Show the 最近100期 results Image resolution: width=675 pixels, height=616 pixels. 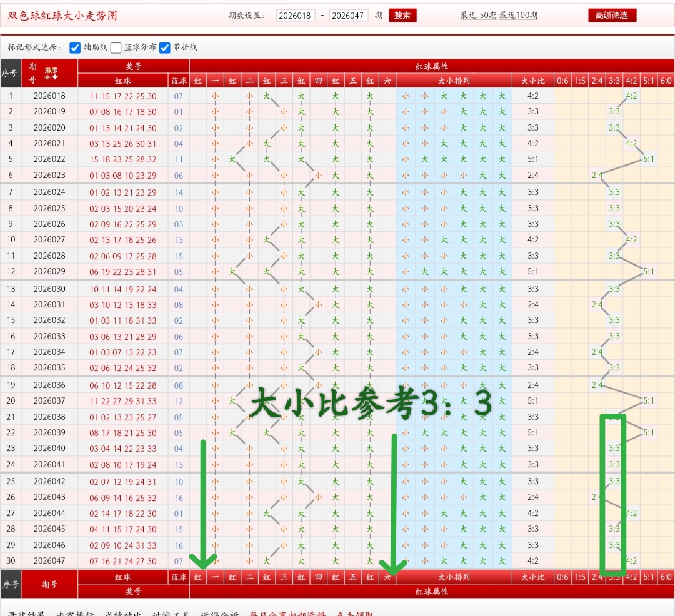click(518, 16)
